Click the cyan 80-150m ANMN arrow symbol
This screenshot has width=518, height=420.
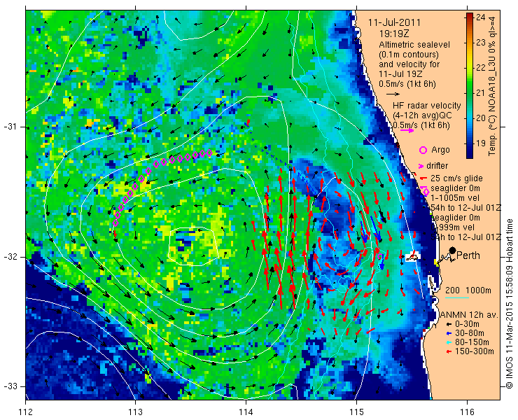click(x=449, y=342)
